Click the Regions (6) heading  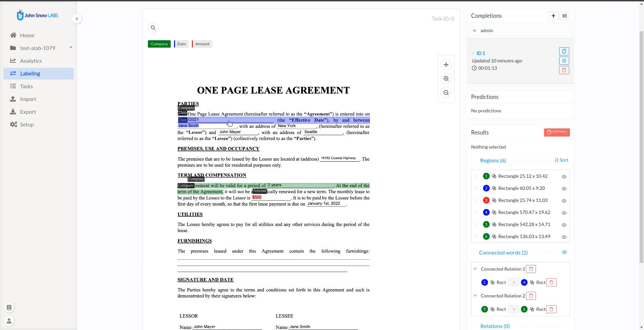493,160
